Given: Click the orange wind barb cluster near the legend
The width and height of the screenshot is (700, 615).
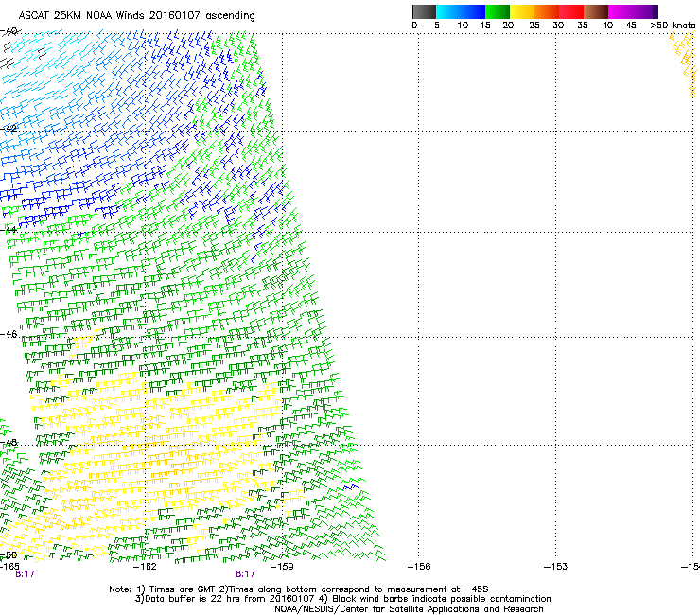Looking at the screenshot, I should click(x=684, y=64).
